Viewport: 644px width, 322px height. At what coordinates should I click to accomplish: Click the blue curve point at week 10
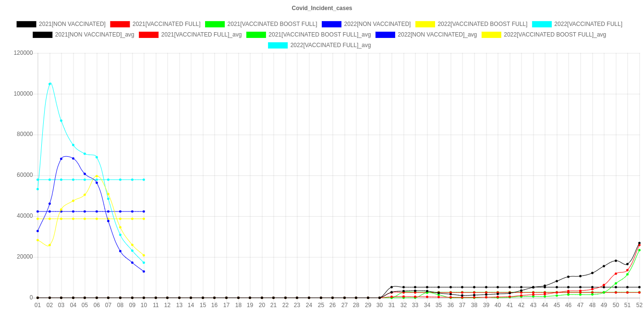point(144,272)
